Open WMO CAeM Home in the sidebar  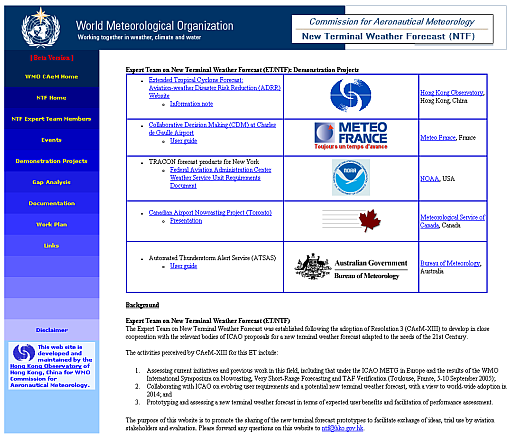(x=52, y=77)
